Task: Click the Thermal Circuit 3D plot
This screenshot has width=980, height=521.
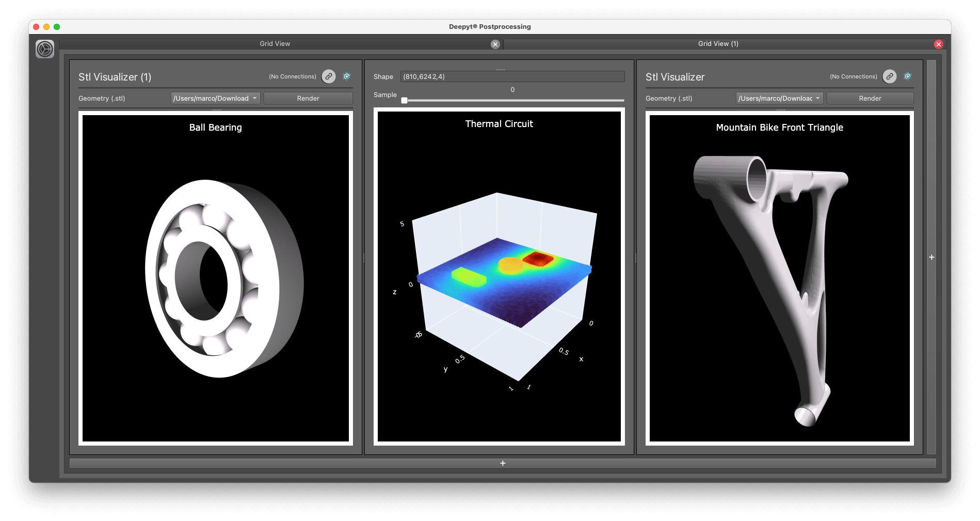Action: coord(499,276)
